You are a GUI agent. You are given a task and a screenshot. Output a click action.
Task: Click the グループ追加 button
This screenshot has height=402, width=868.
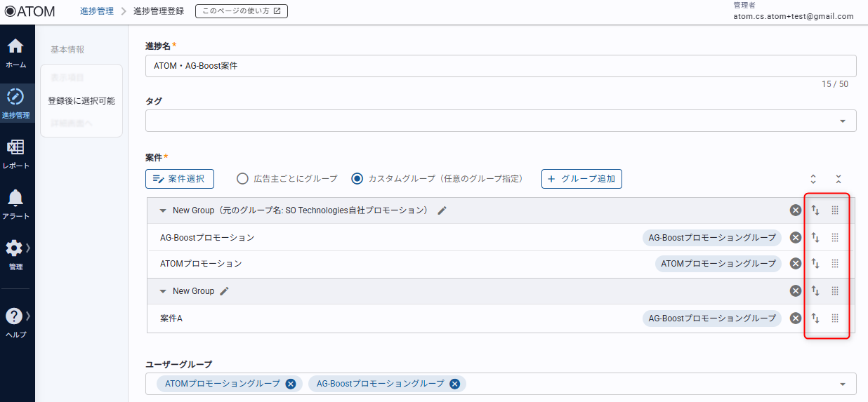581,179
